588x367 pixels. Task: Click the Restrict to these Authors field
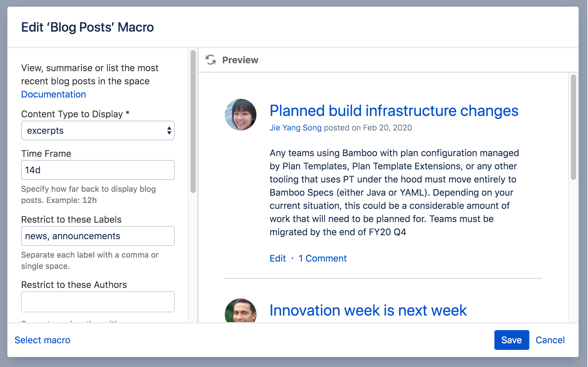click(98, 301)
